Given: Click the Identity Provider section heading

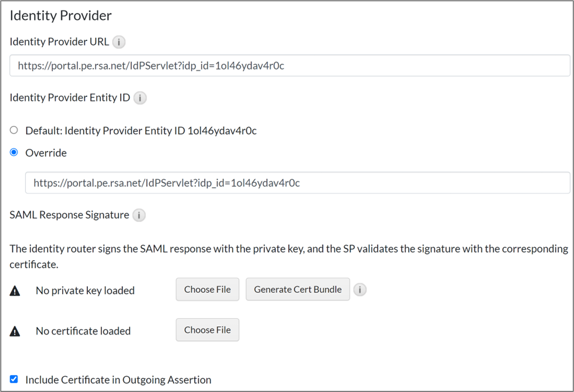Looking at the screenshot, I should (60, 15).
